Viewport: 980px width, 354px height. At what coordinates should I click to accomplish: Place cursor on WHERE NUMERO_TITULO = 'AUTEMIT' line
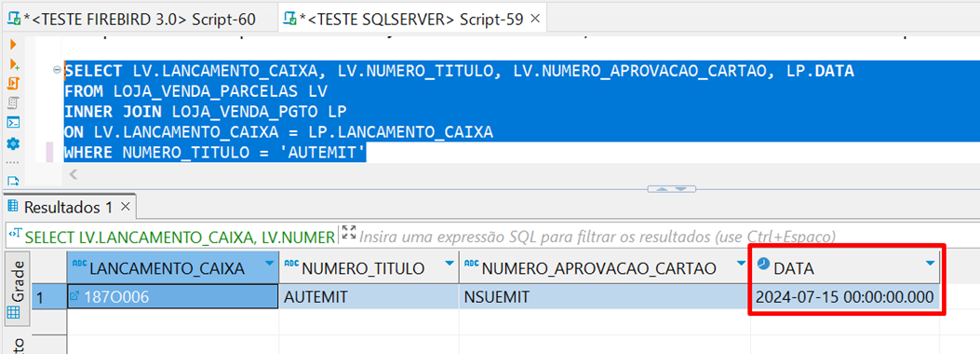click(214, 152)
